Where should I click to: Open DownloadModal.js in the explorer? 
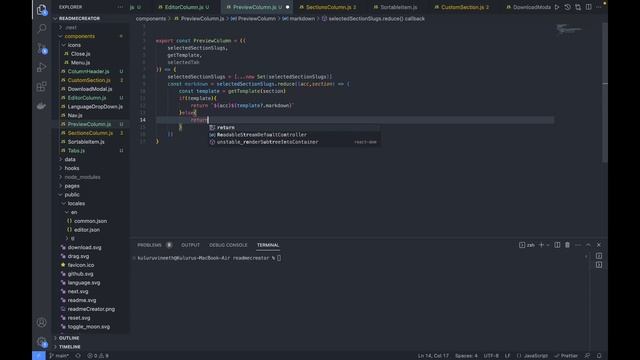coord(90,89)
